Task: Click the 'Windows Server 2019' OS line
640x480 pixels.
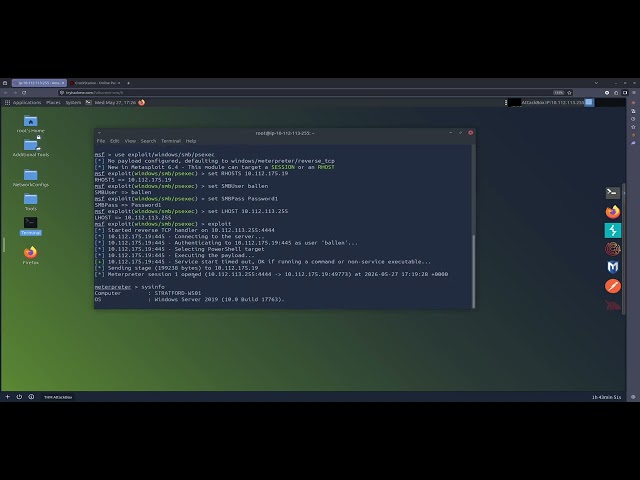Action: pos(189,300)
